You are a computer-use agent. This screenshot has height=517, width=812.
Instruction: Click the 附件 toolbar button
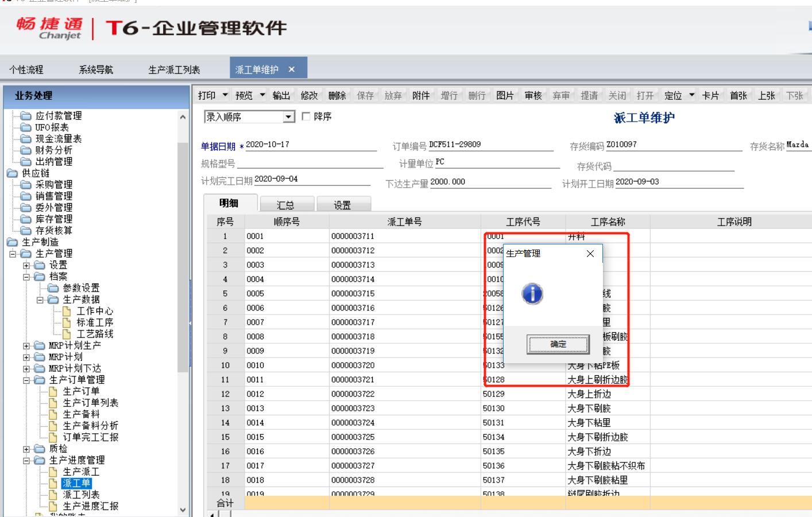click(421, 95)
